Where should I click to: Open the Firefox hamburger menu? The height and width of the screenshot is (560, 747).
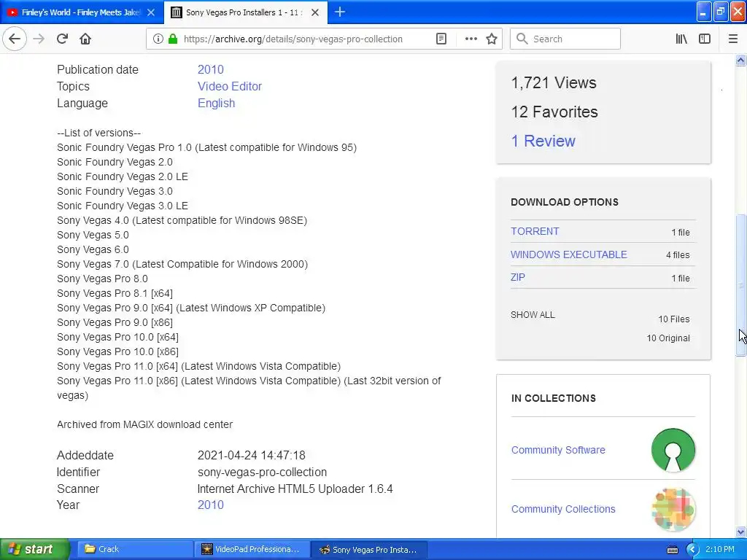[x=733, y=39]
